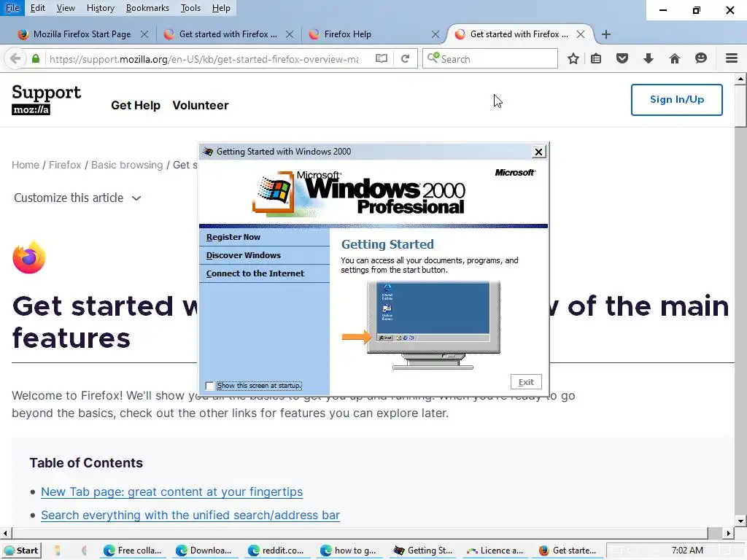
Task: Click the Windows logo icon in dialog title bar
Action: (x=208, y=152)
